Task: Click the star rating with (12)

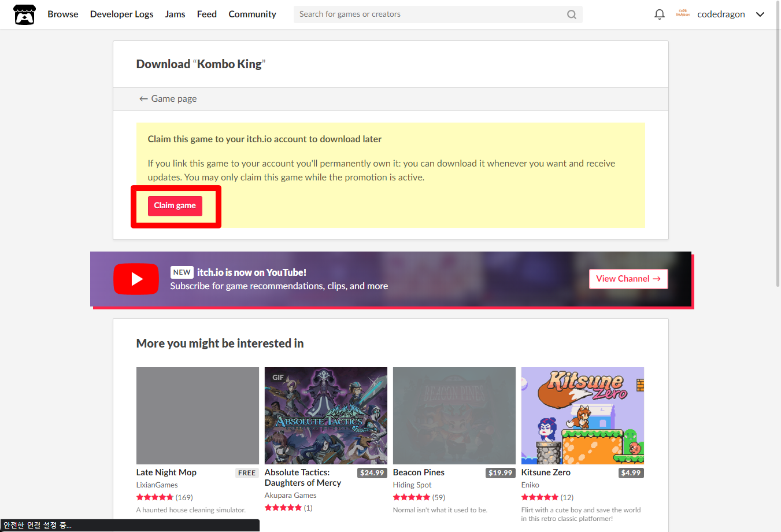Action: pos(547,497)
